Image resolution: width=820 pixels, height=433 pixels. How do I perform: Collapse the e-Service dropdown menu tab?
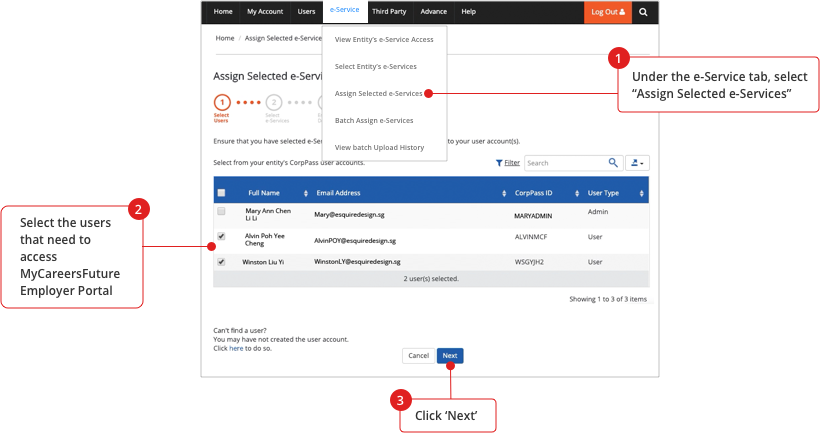tap(343, 12)
